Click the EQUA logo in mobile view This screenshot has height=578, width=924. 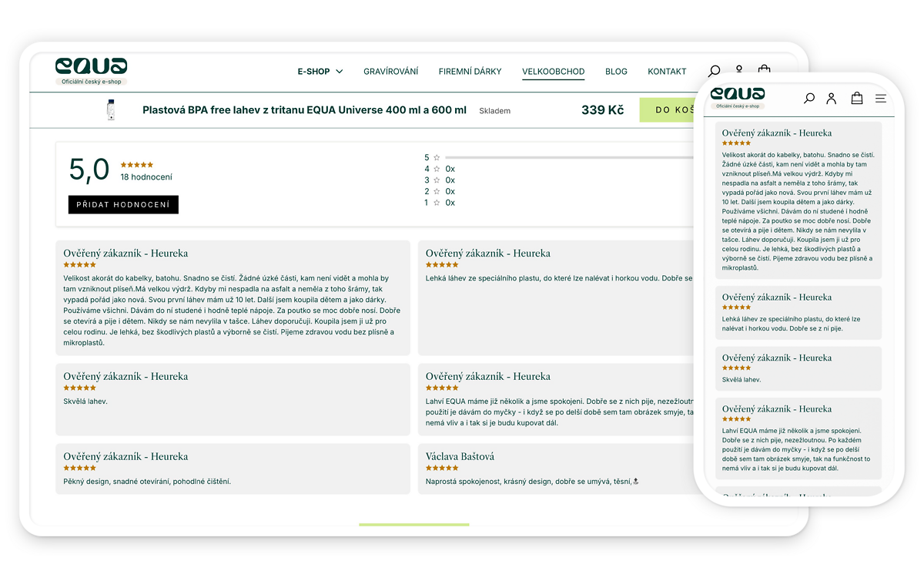pyautogui.click(x=738, y=94)
